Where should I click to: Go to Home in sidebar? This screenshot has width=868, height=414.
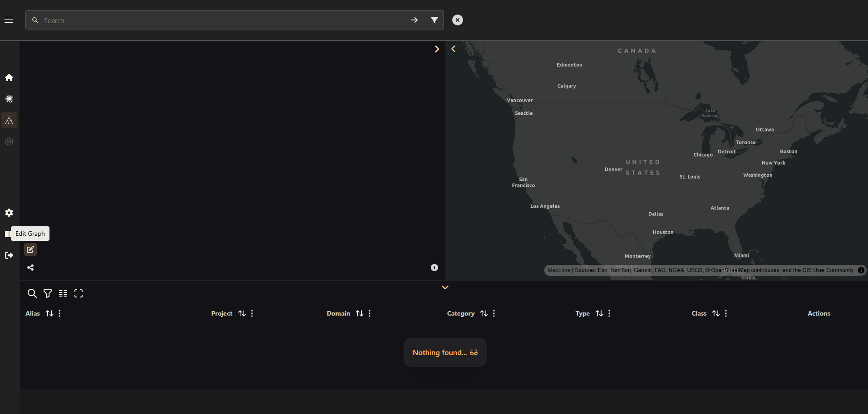pos(9,78)
